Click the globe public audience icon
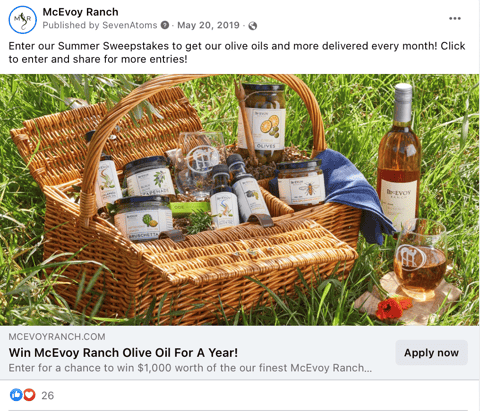Image resolution: width=480 pixels, height=411 pixels. [253, 26]
